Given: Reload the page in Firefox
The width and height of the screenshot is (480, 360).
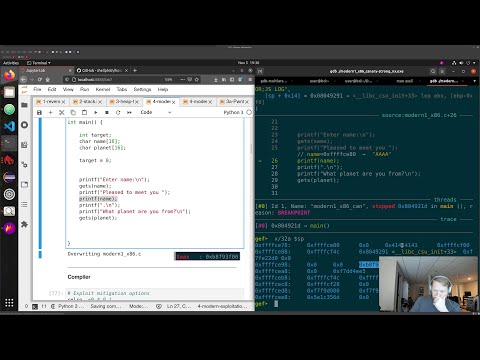Looking at the screenshot, I should point(40,80).
